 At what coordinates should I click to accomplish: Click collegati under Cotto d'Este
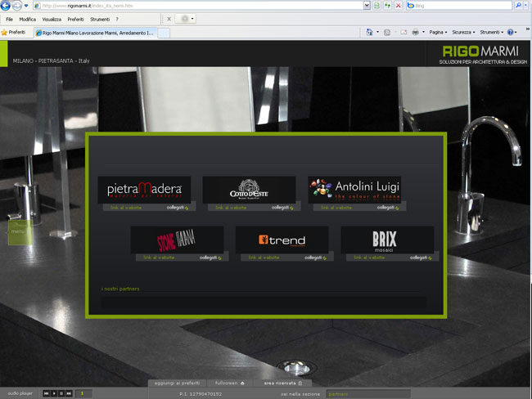(x=282, y=208)
